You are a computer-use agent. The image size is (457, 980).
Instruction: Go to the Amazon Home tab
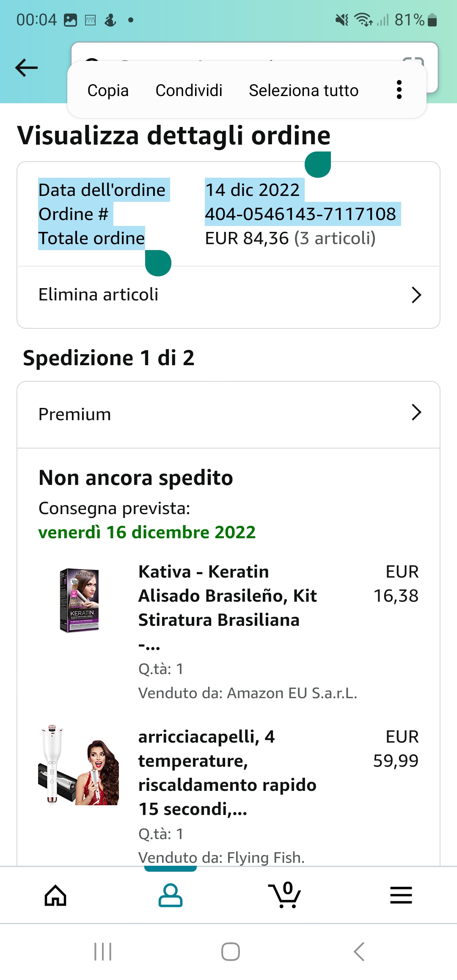(56, 895)
